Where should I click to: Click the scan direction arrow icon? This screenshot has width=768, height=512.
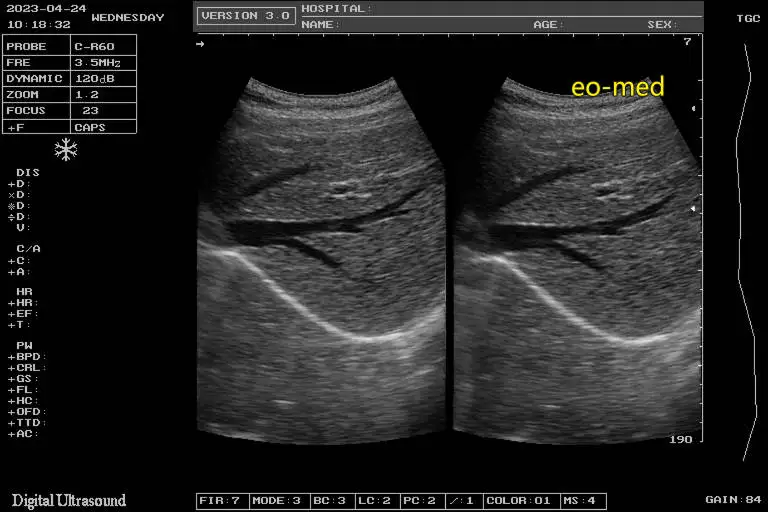click(200, 44)
